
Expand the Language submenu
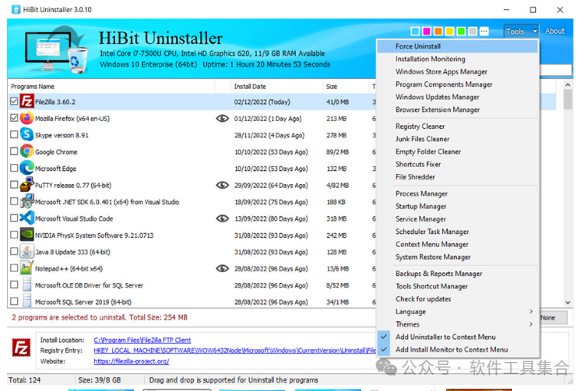pyautogui.click(x=458, y=311)
